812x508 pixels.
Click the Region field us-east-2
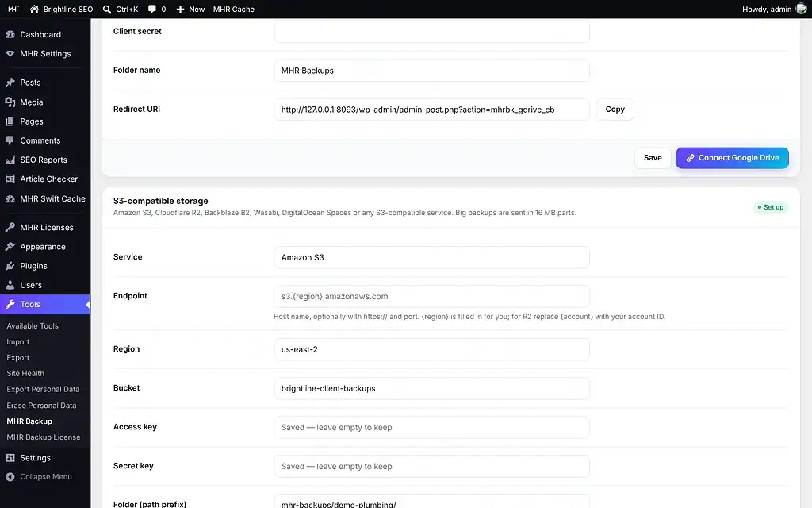pyautogui.click(x=431, y=349)
